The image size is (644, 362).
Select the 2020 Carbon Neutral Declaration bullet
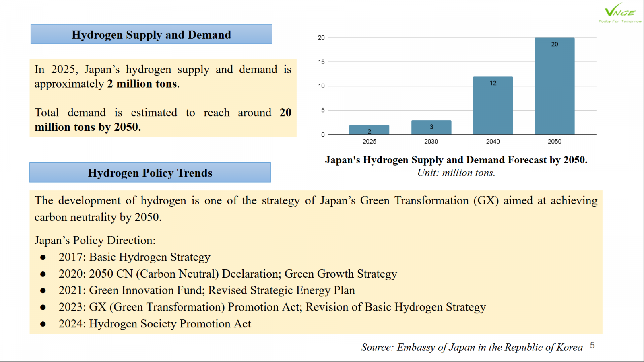(227, 274)
